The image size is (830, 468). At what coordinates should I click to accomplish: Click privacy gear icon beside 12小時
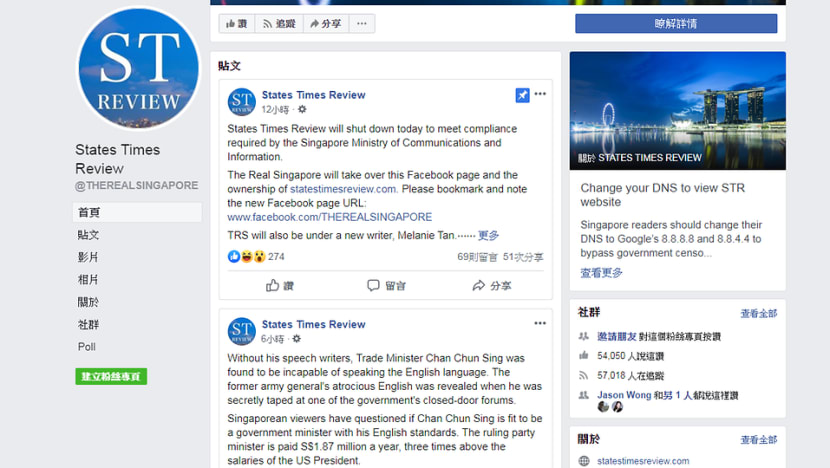coord(302,109)
